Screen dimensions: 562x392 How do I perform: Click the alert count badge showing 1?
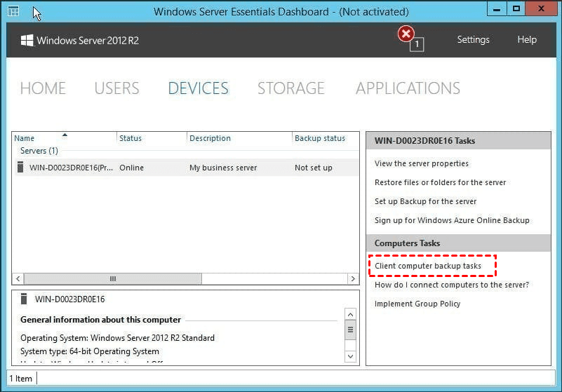pos(417,44)
